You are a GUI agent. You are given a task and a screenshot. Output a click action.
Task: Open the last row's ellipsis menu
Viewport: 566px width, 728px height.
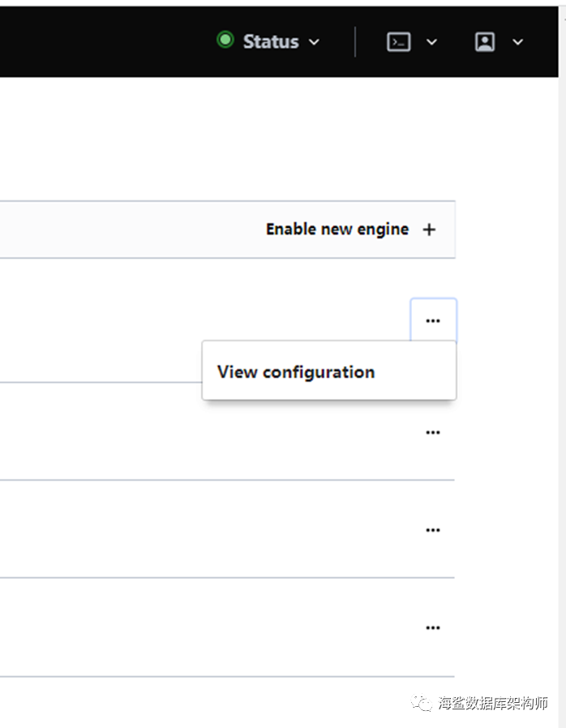(x=433, y=627)
